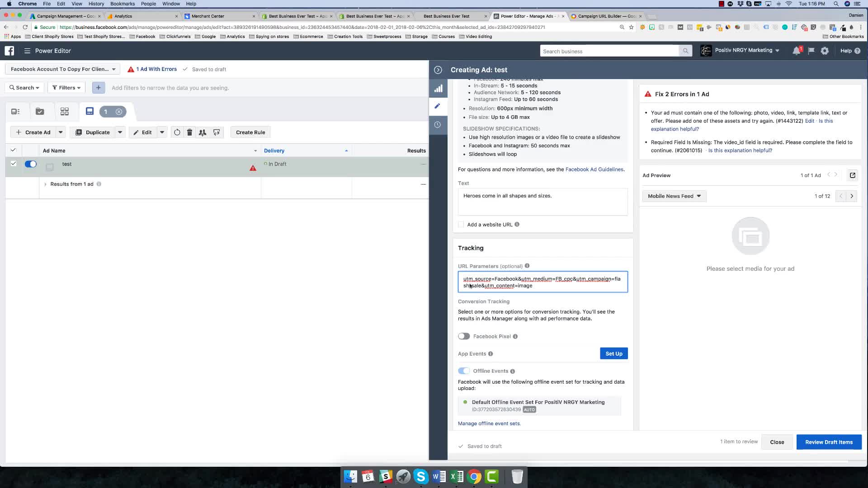Click the Create Rule button
This screenshot has height=488, width=868.
click(x=250, y=132)
